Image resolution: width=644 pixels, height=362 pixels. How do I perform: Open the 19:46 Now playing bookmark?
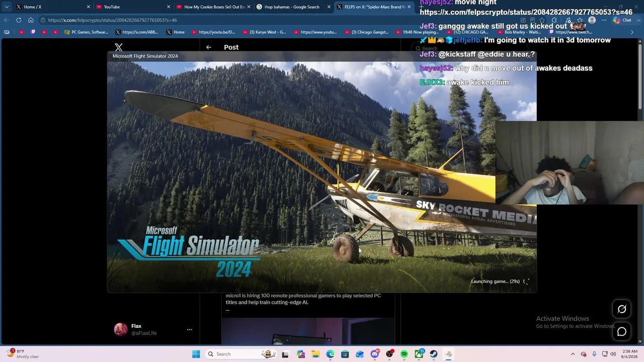(417, 32)
